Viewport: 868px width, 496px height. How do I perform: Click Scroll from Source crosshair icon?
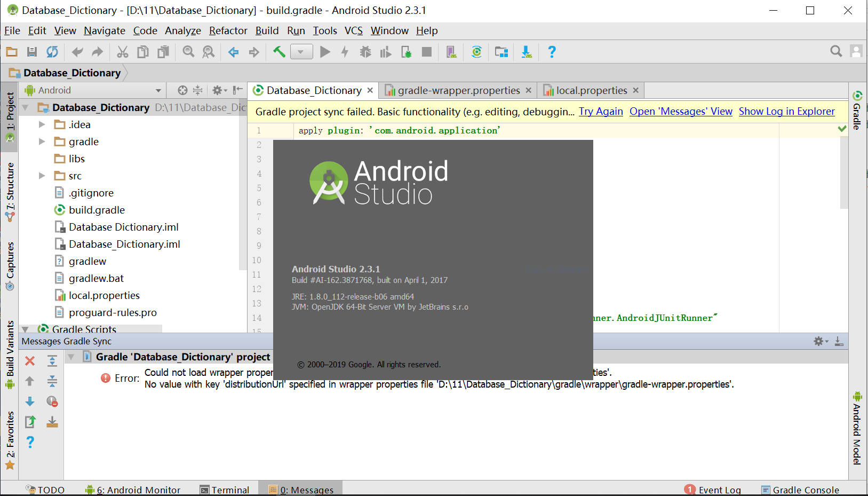pos(182,90)
